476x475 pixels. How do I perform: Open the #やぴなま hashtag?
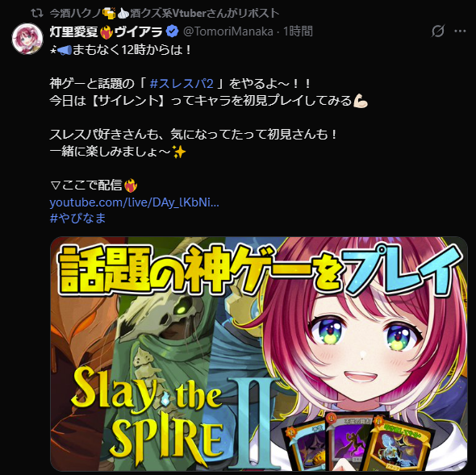coord(77,219)
